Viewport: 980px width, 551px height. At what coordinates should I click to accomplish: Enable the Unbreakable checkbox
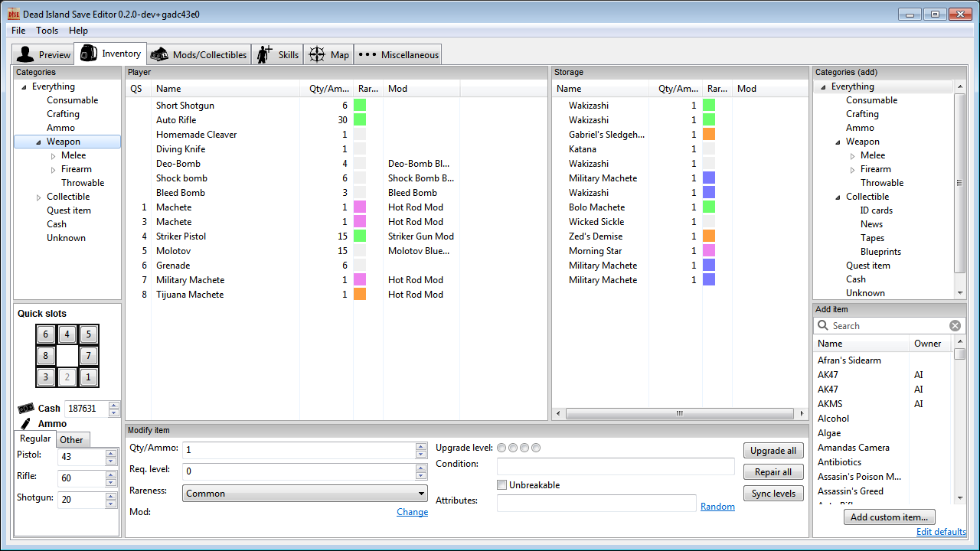[x=501, y=484]
